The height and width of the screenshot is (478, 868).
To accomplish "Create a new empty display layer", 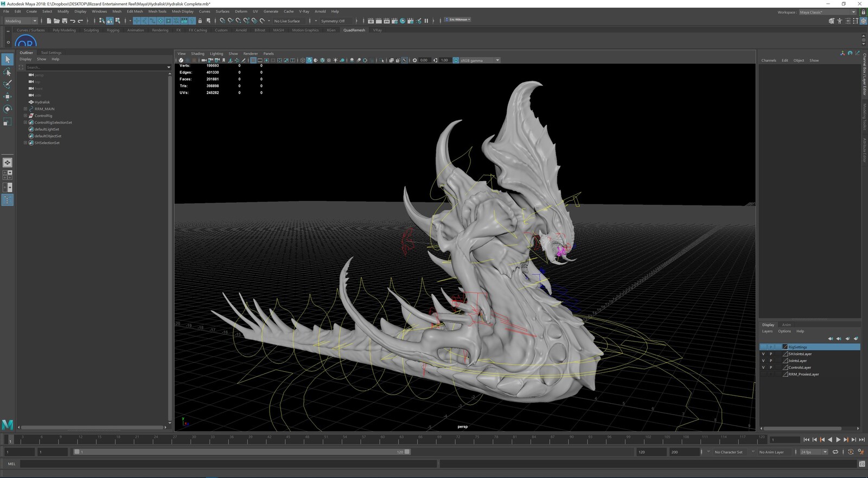I will pos(847,339).
